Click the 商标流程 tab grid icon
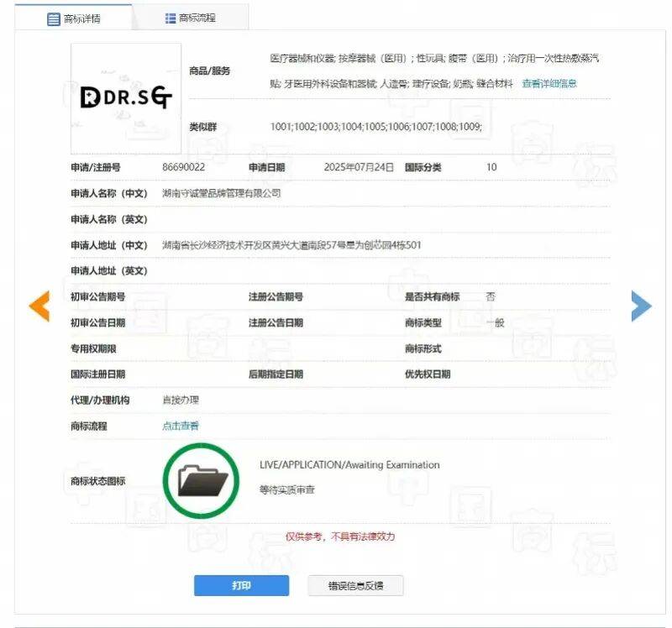 171,18
